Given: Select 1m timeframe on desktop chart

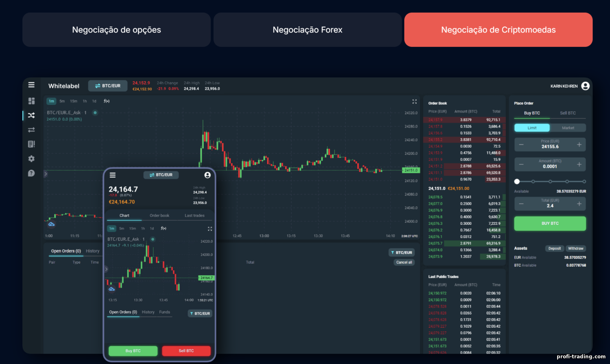Looking at the screenshot, I should click(x=51, y=101).
